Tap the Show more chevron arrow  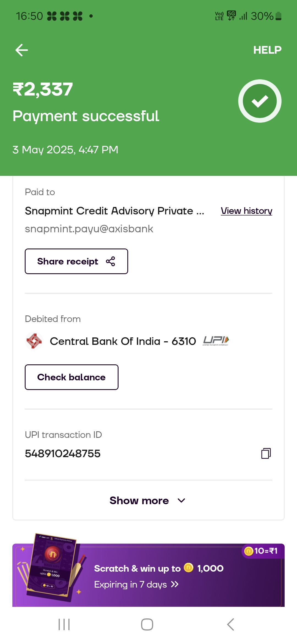[182, 501]
